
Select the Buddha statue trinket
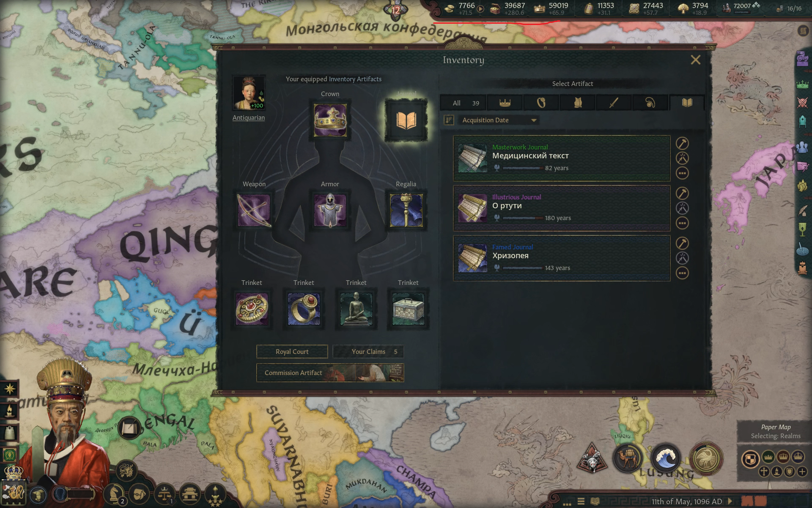click(356, 309)
